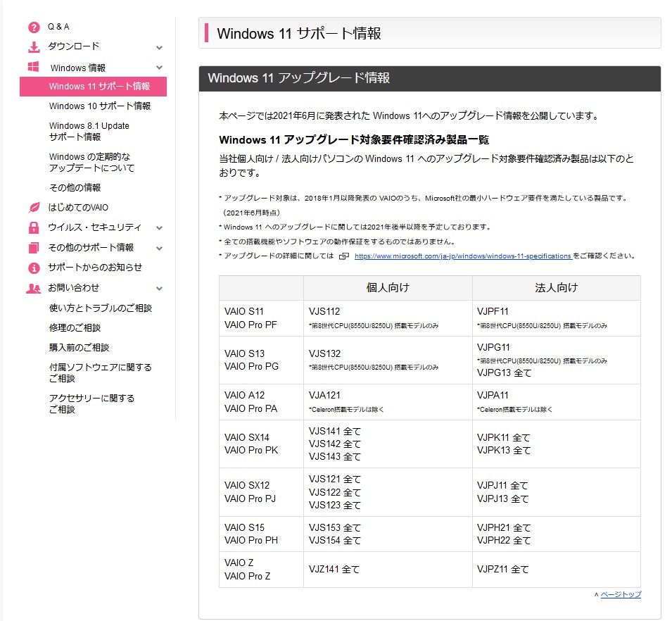
Task: Select Windows 11 サポート情報 menu entry
Action: pyautogui.click(x=93, y=86)
